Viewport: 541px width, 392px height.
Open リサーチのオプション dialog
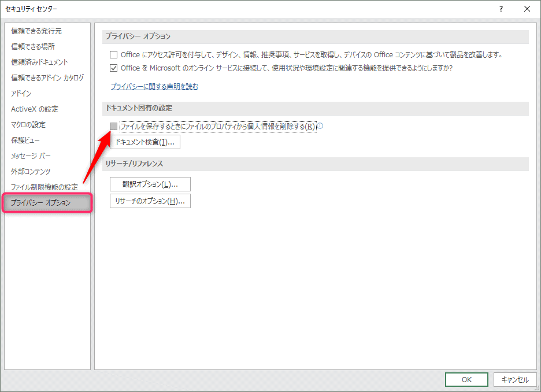150,201
